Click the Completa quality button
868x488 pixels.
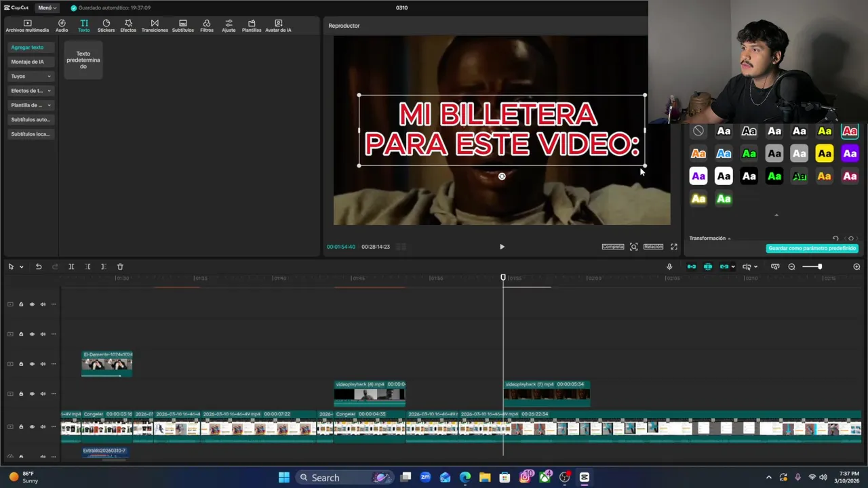click(x=613, y=247)
